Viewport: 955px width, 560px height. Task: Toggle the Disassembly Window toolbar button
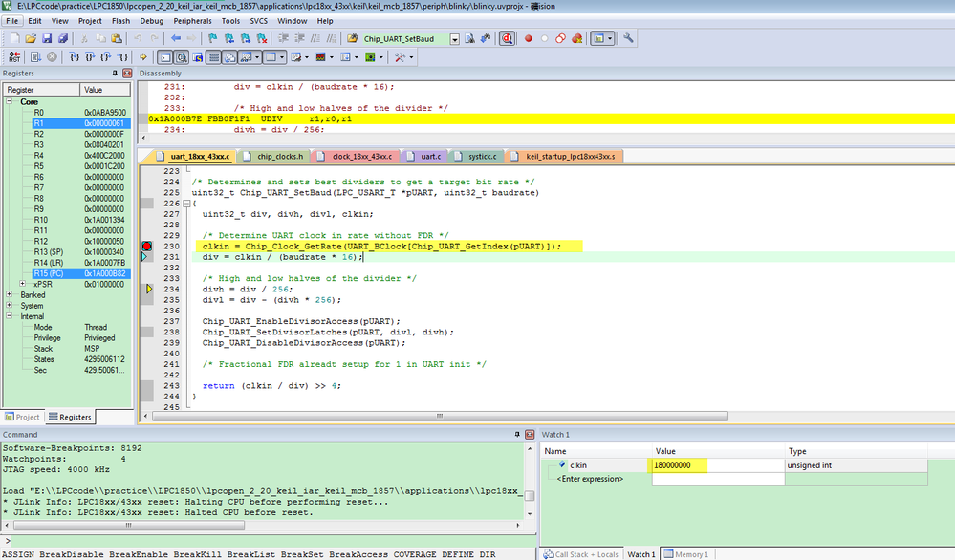(x=181, y=57)
